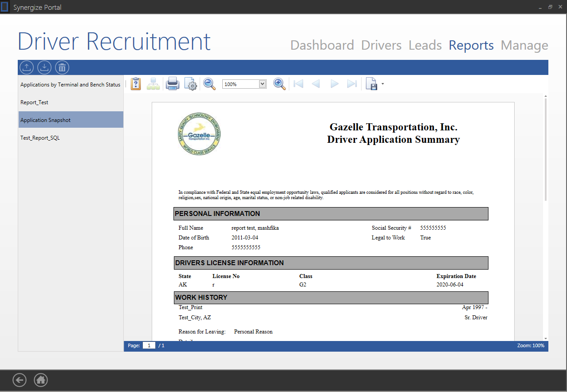The height and width of the screenshot is (392, 567).
Task: Click the back arrow button at bottom
Action: [20, 380]
